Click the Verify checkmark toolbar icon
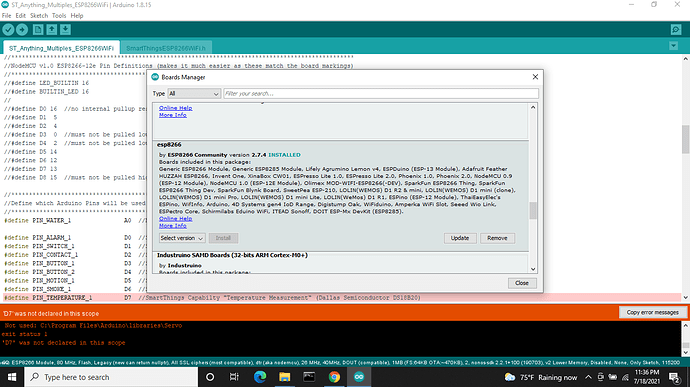This screenshot has height=387, width=690. tap(8, 29)
